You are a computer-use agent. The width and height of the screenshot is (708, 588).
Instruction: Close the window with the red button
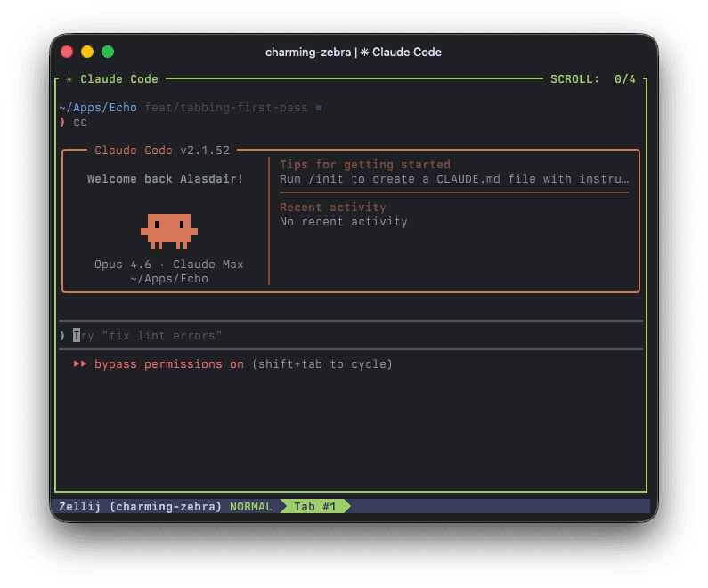(67, 53)
